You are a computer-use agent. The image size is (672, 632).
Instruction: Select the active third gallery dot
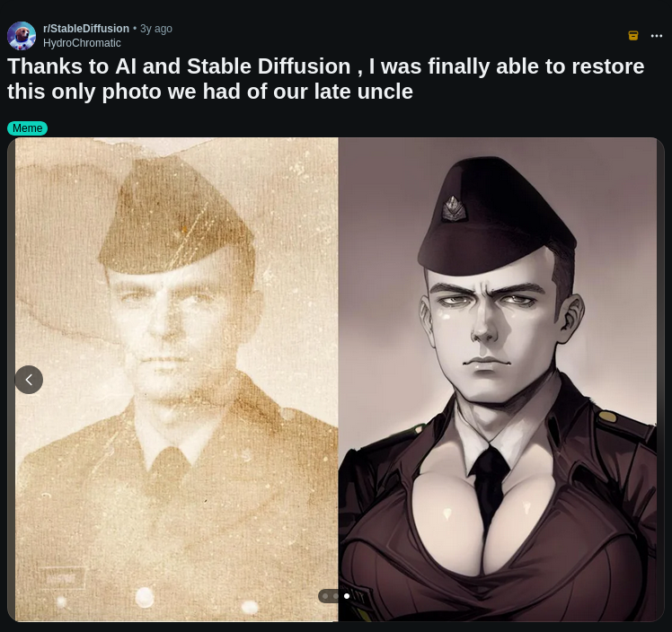346,596
